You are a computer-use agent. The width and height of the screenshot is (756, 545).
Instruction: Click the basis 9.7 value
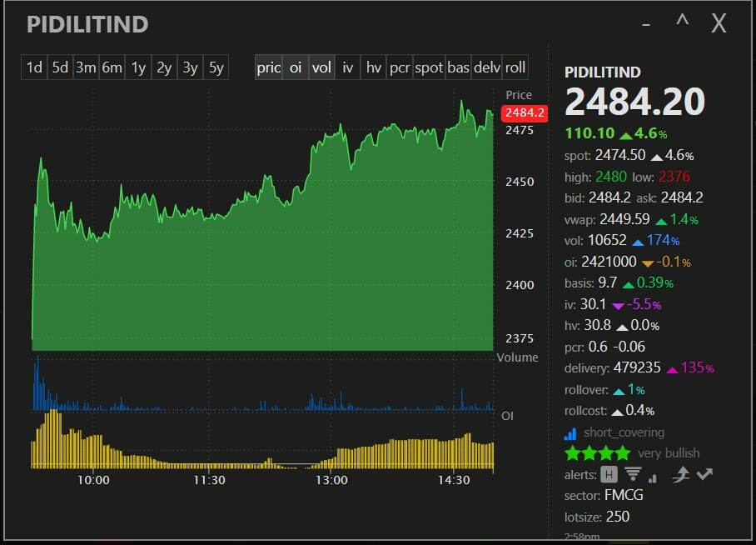click(x=608, y=282)
